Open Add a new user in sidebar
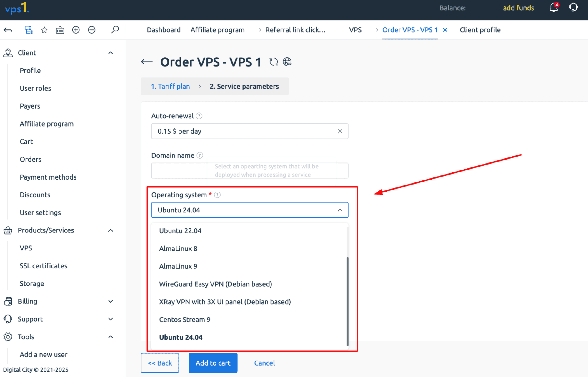Viewport: 588px width, 377px height. [x=43, y=355]
